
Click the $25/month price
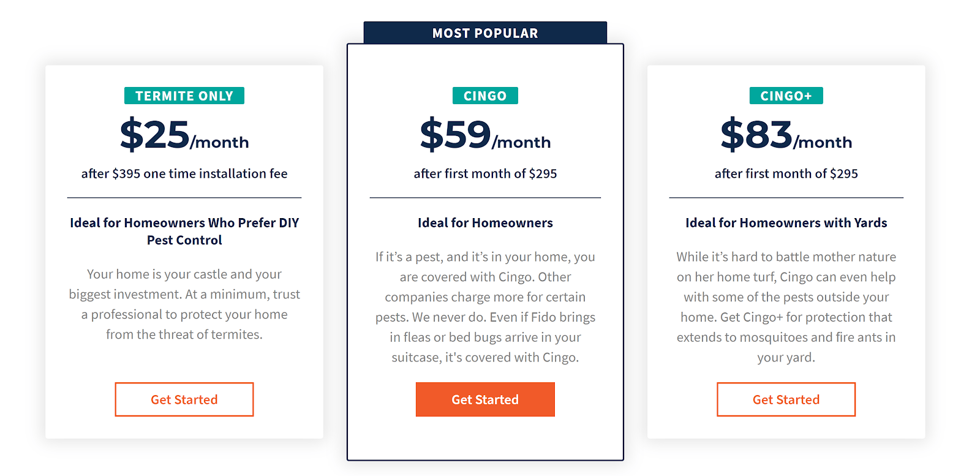(x=184, y=135)
